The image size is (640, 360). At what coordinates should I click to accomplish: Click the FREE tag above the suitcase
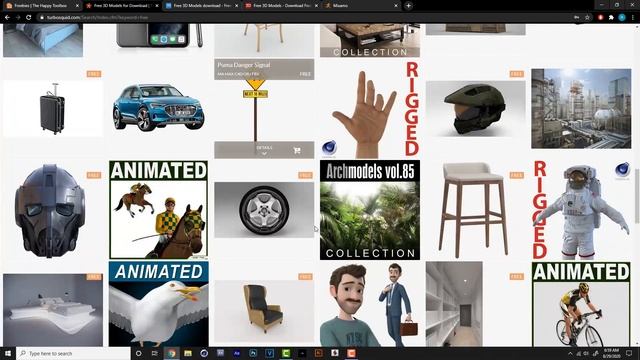(93, 74)
